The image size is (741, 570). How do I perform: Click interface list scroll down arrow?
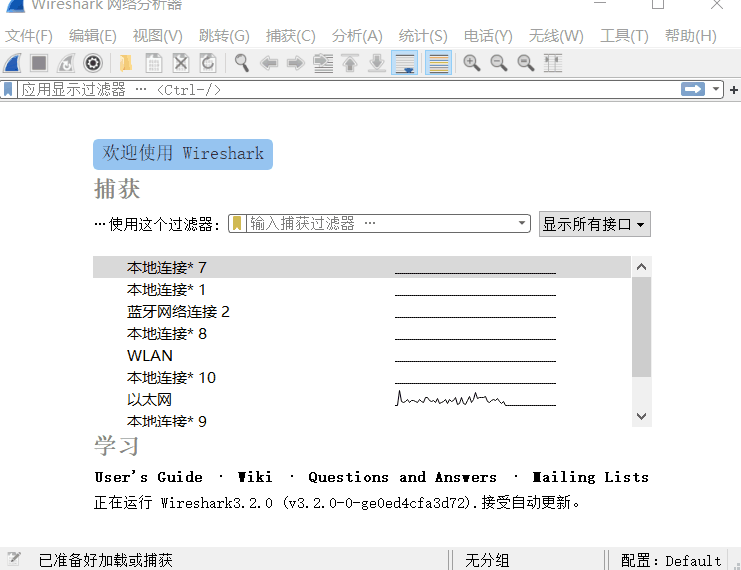click(641, 416)
